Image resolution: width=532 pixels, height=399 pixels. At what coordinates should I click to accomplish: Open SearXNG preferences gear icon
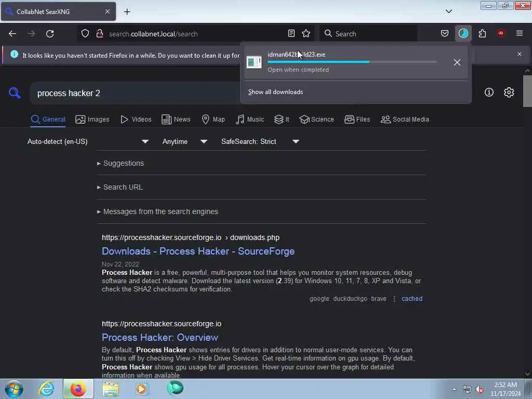(x=509, y=92)
